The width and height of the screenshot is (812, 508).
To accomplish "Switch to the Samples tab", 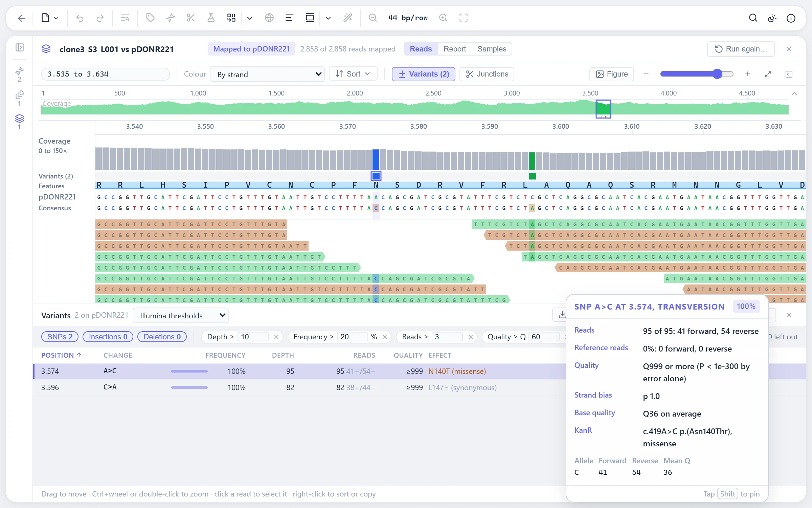I will tap(492, 49).
